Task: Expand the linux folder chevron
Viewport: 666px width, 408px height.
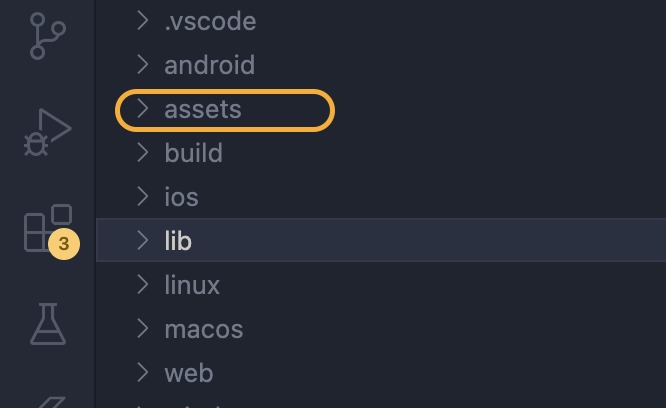Action: click(x=143, y=285)
